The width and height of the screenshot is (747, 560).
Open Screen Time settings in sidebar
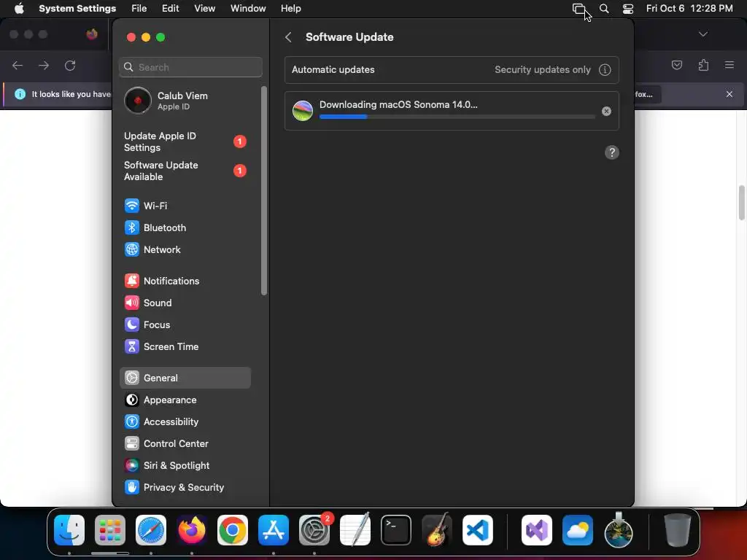click(185, 346)
